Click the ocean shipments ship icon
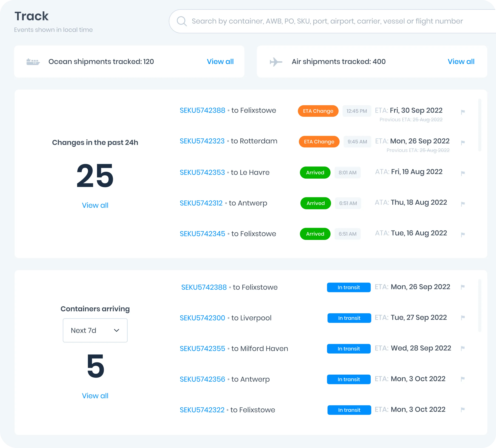This screenshot has width=496, height=448. [33, 62]
